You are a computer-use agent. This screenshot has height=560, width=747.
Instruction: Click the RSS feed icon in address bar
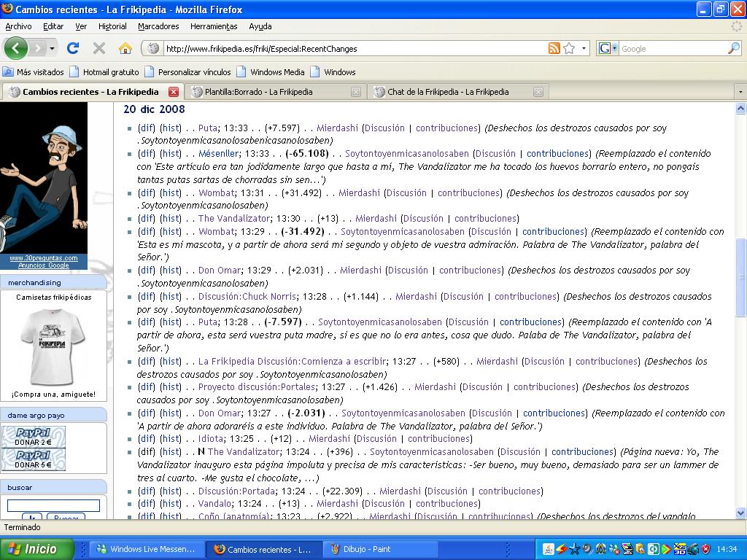click(x=554, y=49)
